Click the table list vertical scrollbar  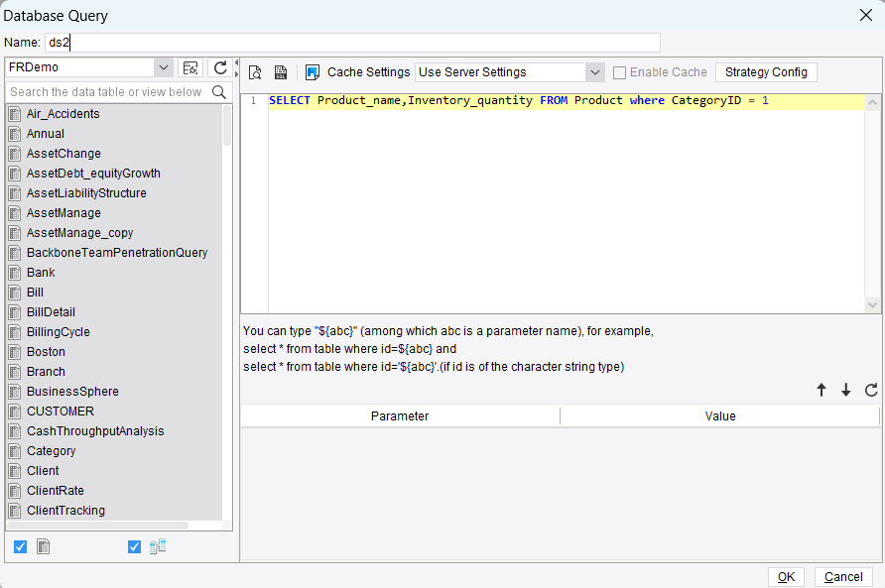click(x=227, y=126)
